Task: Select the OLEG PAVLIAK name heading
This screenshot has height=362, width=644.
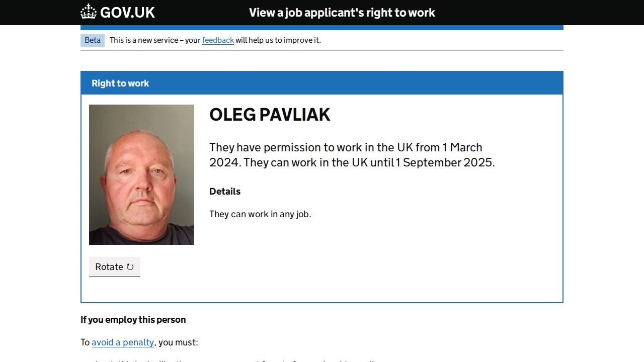Action: pyautogui.click(x=270, y=115)
